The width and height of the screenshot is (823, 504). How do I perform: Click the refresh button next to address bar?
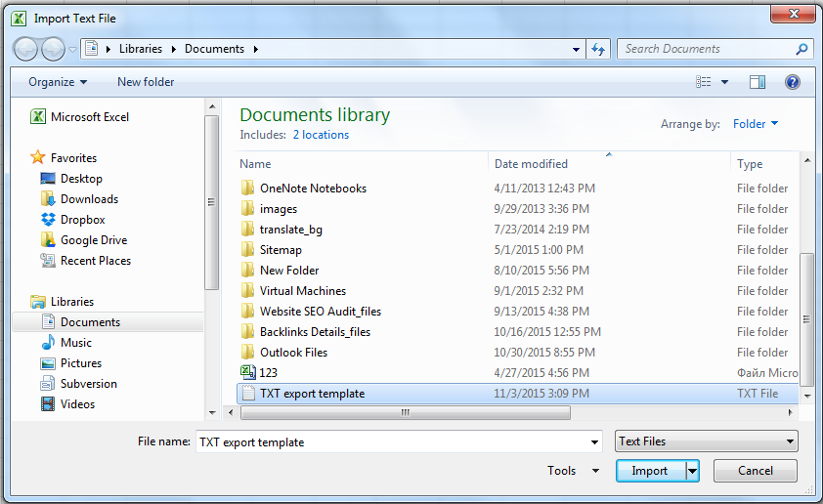coord(598,49)
